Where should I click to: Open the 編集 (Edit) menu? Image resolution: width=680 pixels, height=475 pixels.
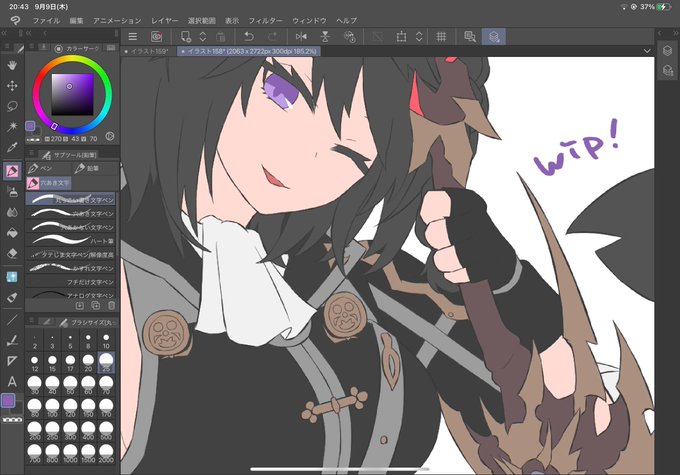pos(76,20)
